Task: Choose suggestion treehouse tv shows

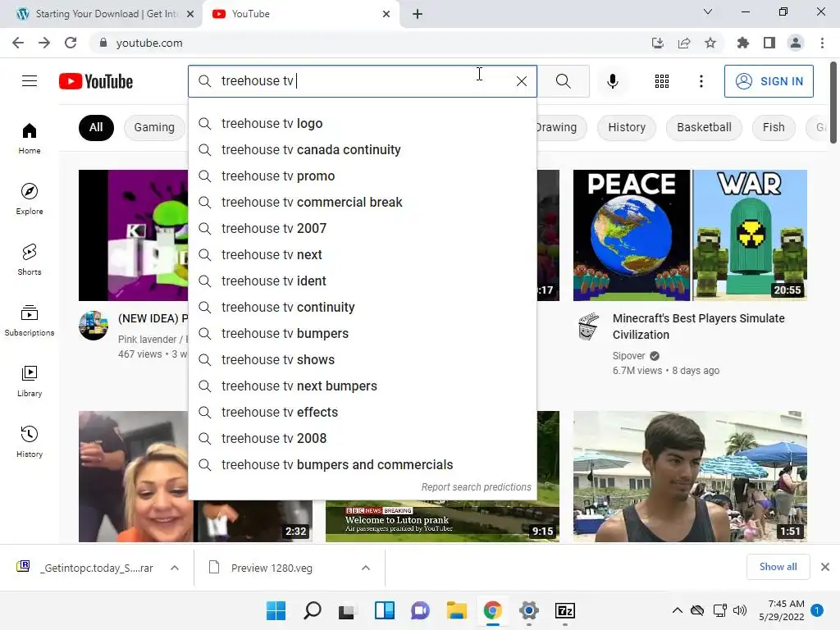Action: [x=362, y=359]
